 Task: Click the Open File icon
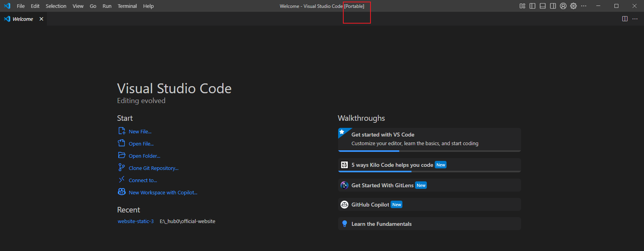[x=122, y=143]
